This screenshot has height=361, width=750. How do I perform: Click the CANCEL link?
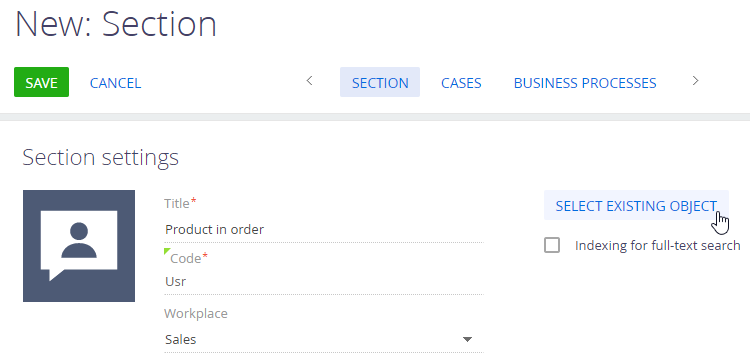(x=115, y=83)
